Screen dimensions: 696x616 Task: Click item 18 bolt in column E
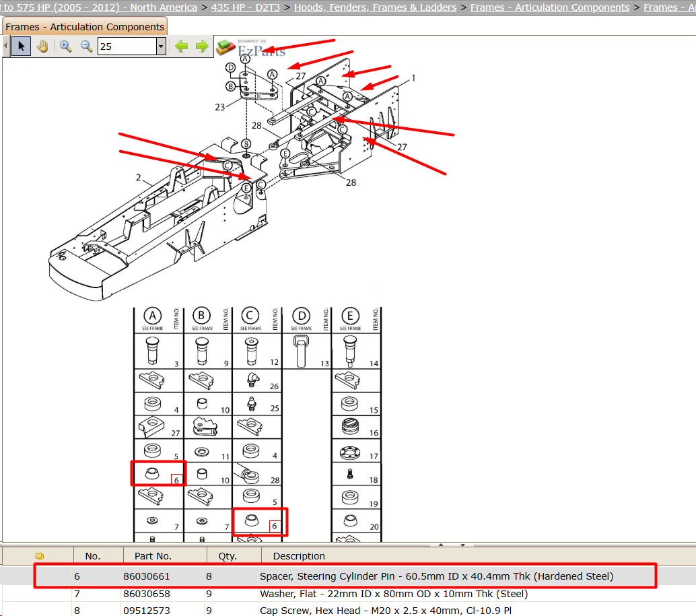[350, 475]
